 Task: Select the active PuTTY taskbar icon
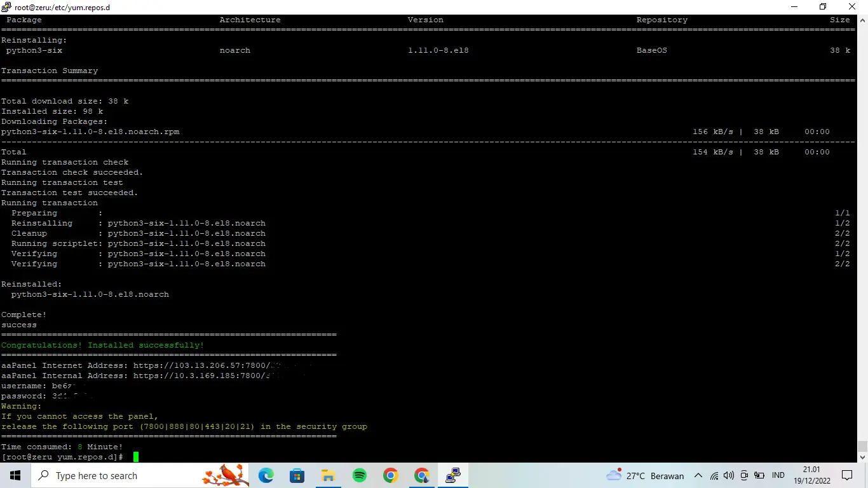click(x=452, y=475)
